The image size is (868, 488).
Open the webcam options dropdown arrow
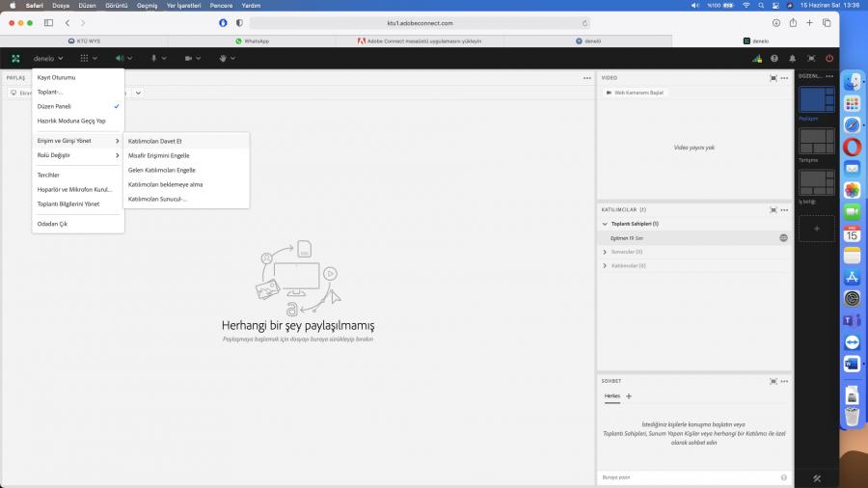pos(198,58)
